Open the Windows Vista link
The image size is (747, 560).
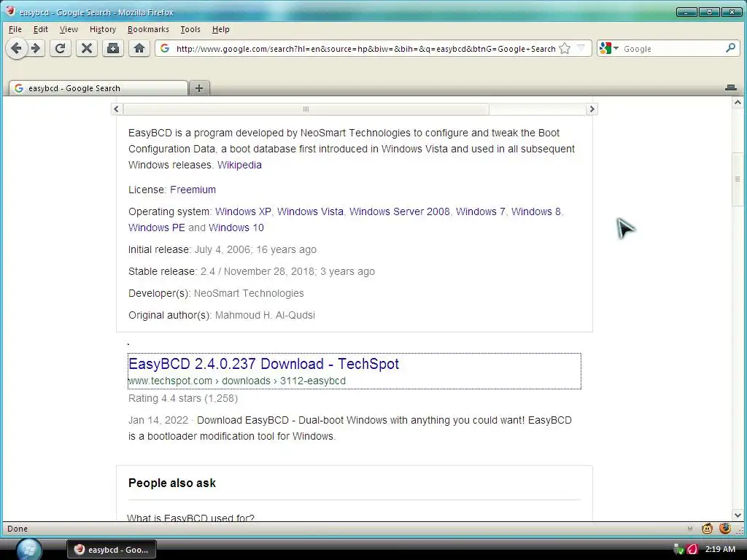coord(310,211)
